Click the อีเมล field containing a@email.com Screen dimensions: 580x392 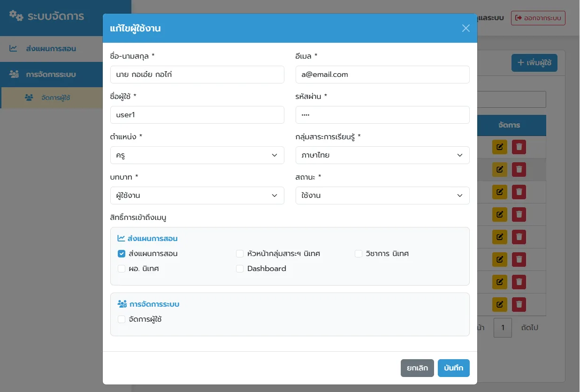point(382,75)
